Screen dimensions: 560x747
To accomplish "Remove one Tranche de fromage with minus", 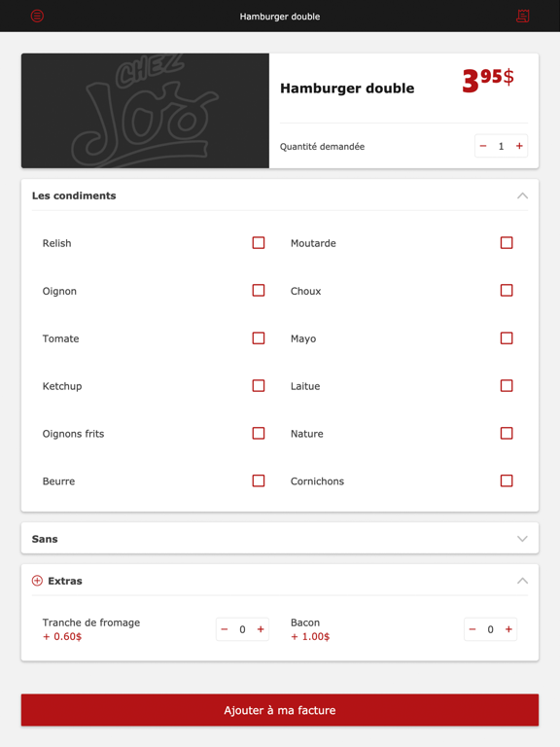I will click(x=225, y=629).
